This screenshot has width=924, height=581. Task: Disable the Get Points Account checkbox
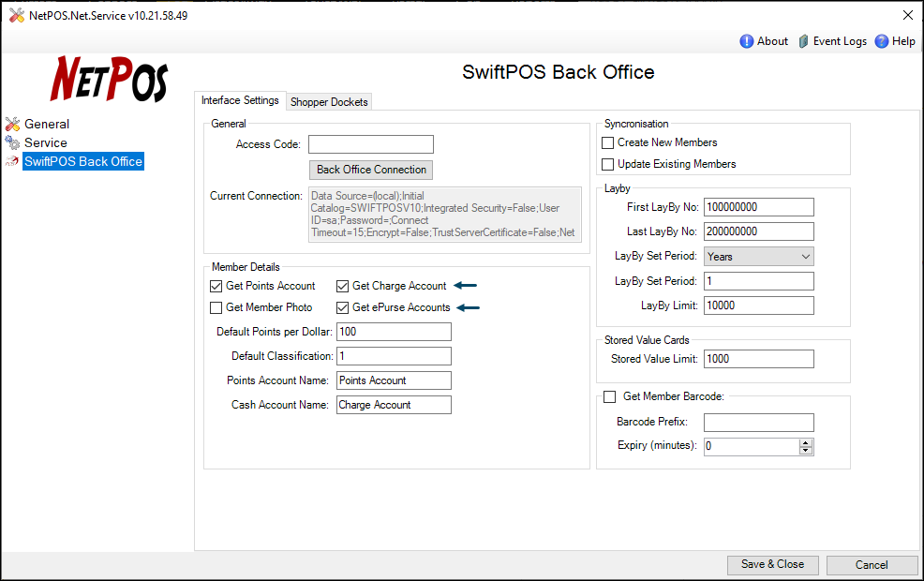217,286
